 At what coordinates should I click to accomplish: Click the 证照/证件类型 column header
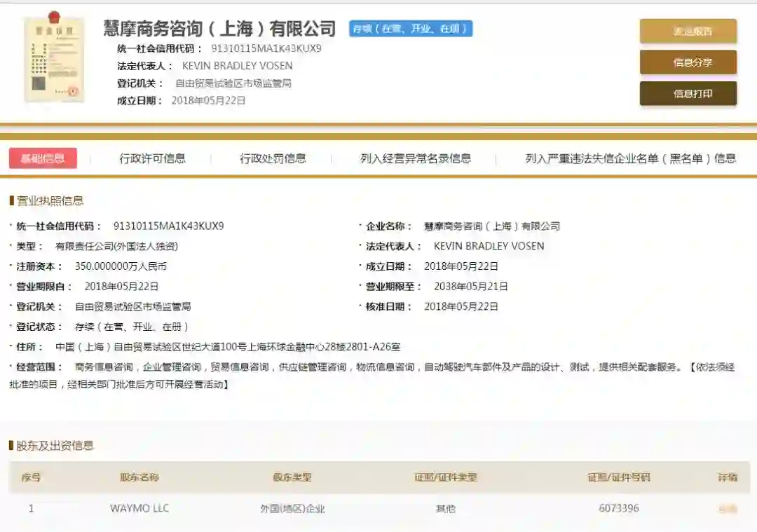[x=446, y=477]
